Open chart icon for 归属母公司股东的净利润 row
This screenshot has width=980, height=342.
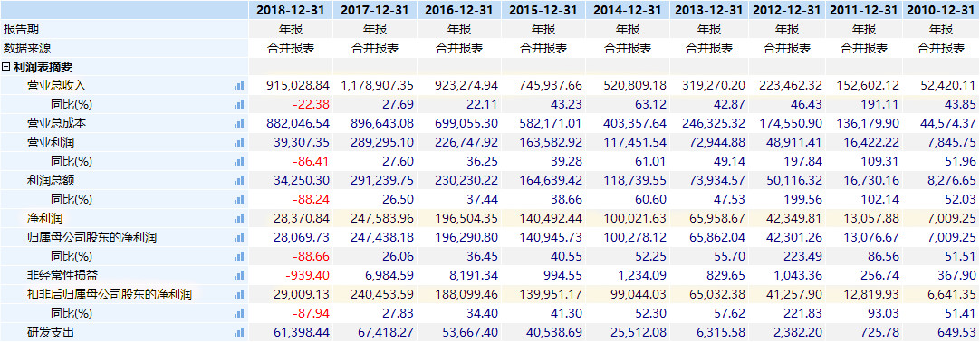pos(239,237)
